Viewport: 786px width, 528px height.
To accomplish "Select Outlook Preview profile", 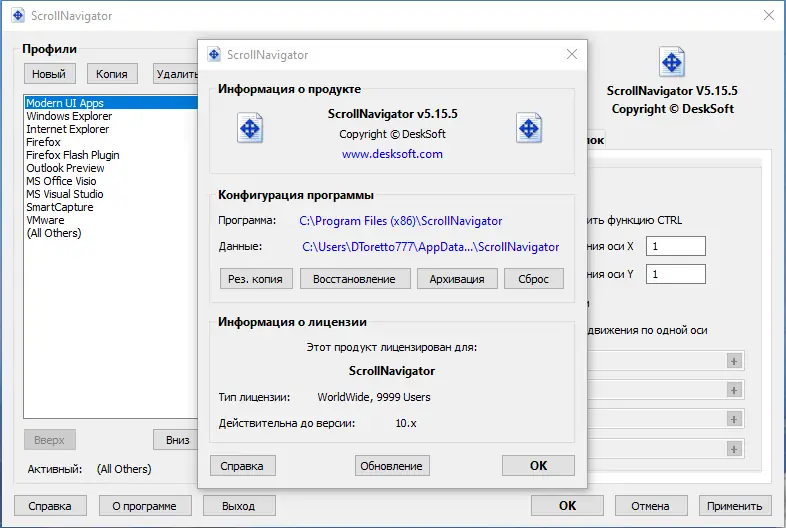I will point(111,168).
